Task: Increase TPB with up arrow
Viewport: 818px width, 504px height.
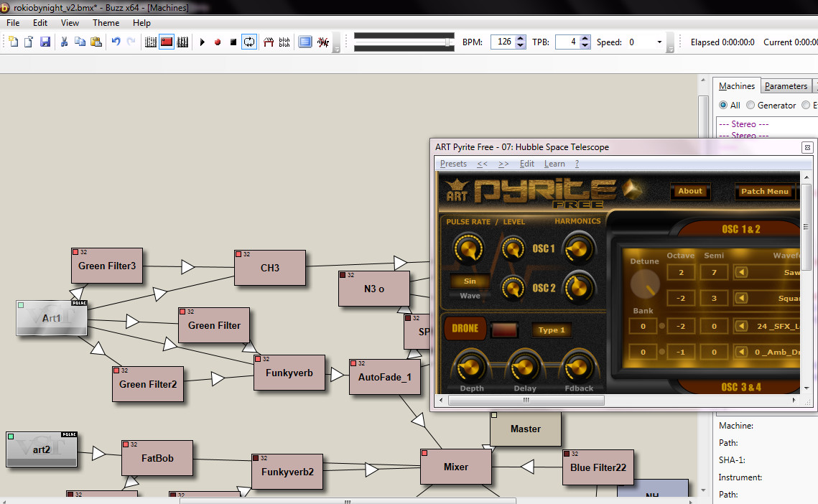Action: pyautogui.click(x=585, y=39)
